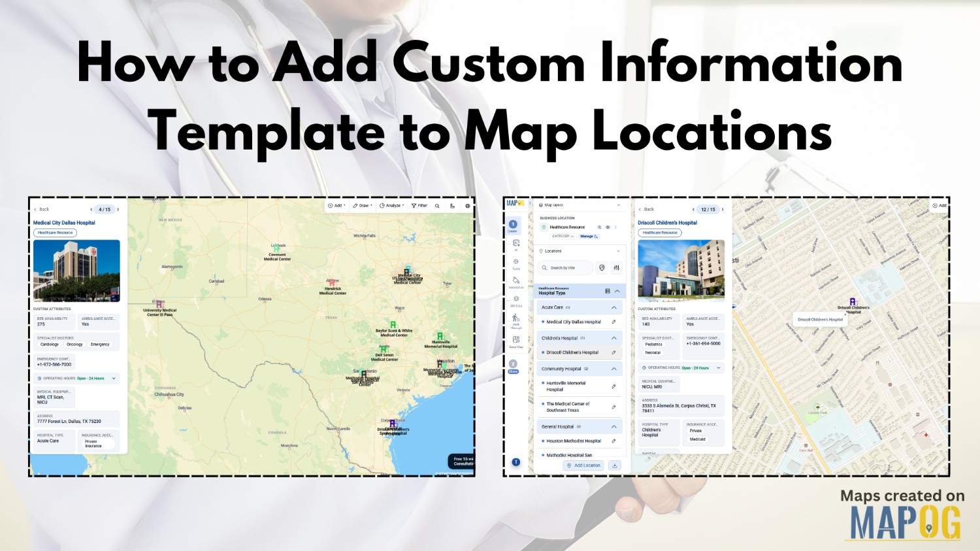Edit Huntsville Memorial Hospital pencil icon
This screenshot has width=980, height=551.
(613, 386)
